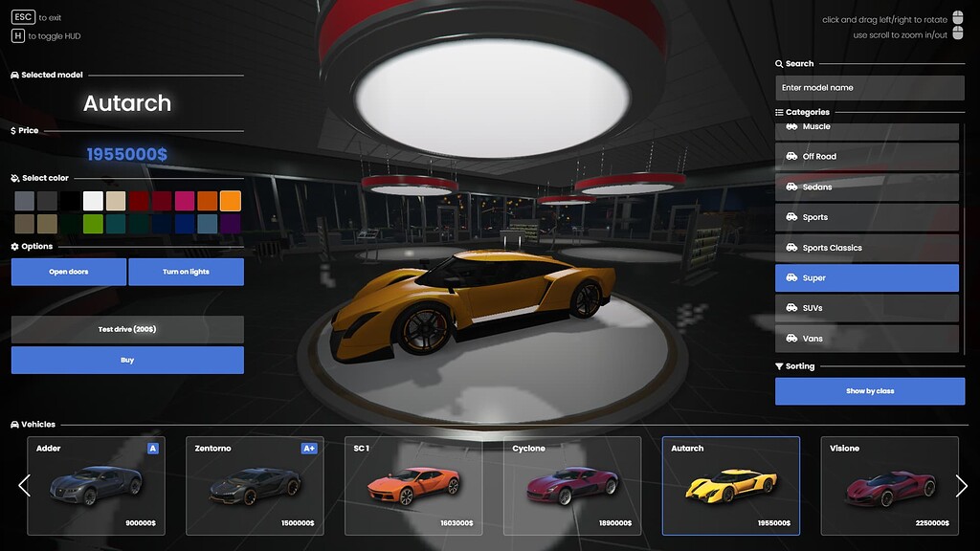
Task: Click the dollar sign icon next to Price
Action: point(12,130)
